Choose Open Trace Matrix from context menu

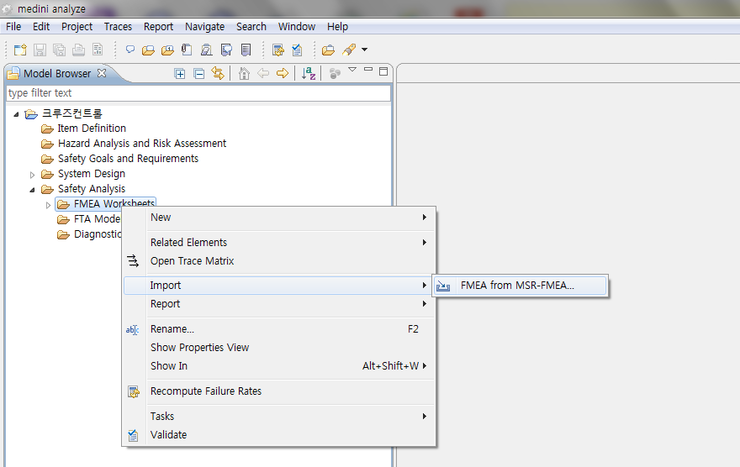click(x=192, y=261)
